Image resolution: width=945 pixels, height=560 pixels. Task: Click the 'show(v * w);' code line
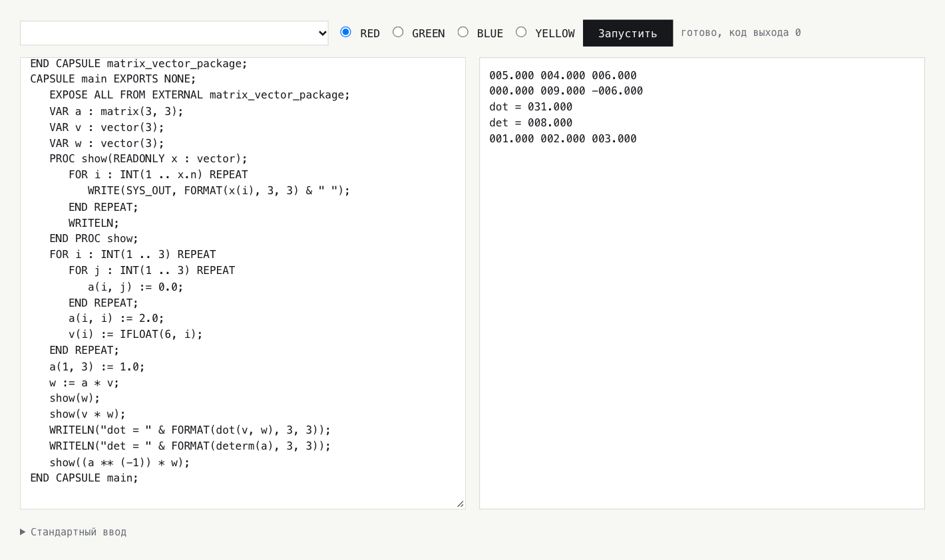coord(87,414)
